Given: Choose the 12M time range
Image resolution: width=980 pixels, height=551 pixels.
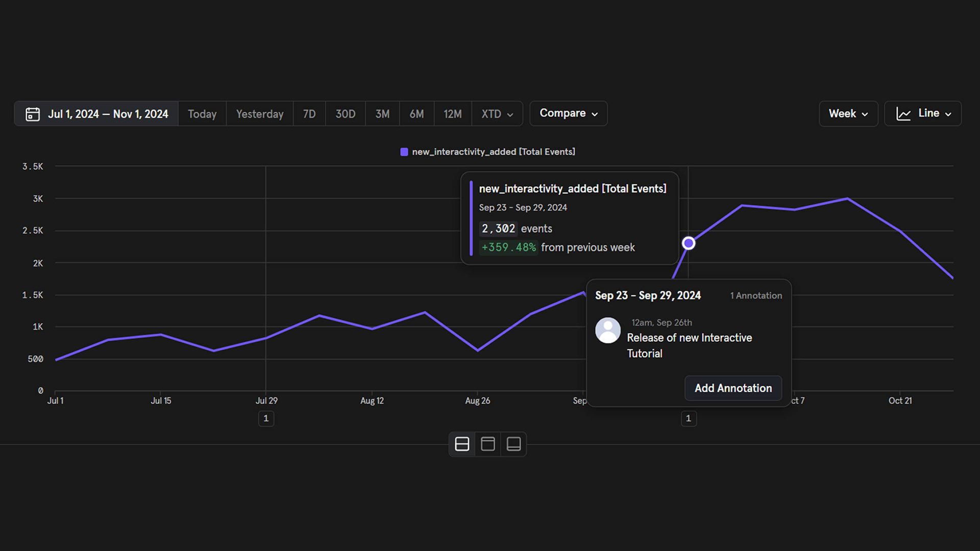Looking at the screenshot, I should [453, 114].
